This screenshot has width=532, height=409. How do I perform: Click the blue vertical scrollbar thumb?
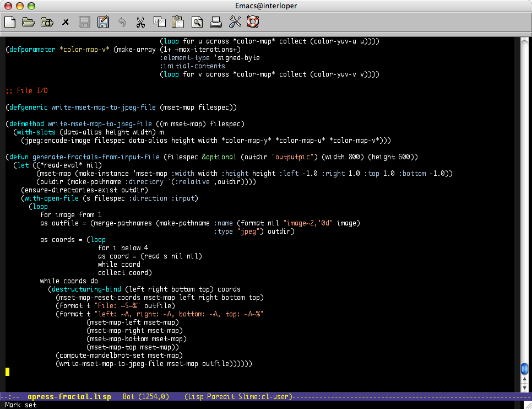click(x=524, y=369)
